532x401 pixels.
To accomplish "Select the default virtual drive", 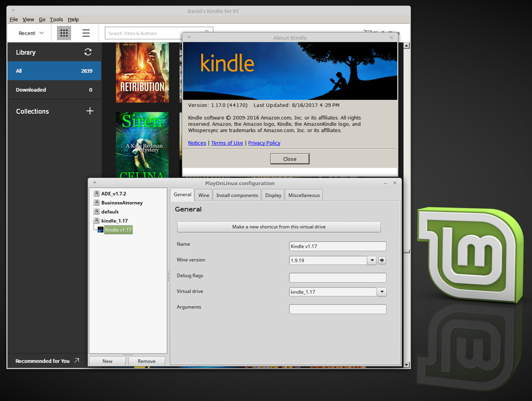I will point(110,212).
